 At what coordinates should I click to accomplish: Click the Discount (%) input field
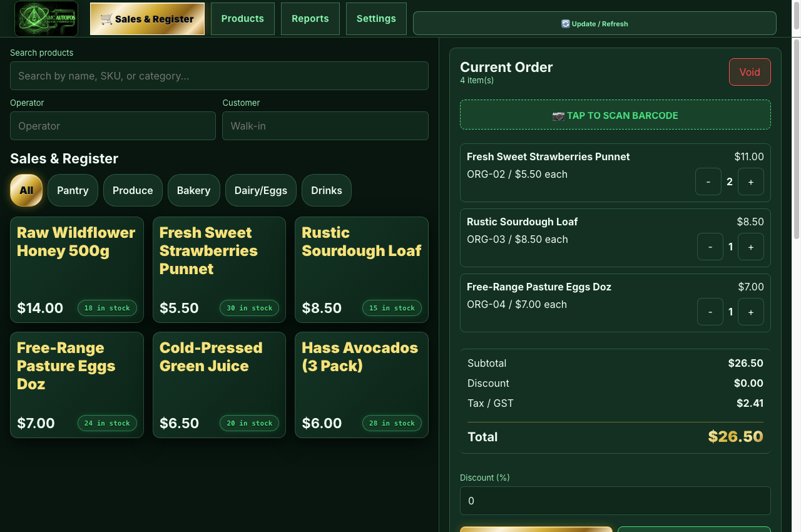pyautogui.click(x=615, y=501)
